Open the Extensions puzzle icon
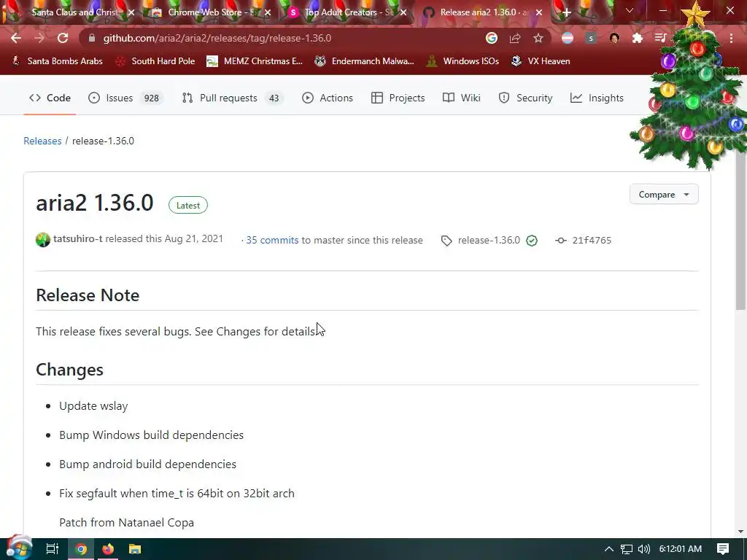 pos(638,38)
